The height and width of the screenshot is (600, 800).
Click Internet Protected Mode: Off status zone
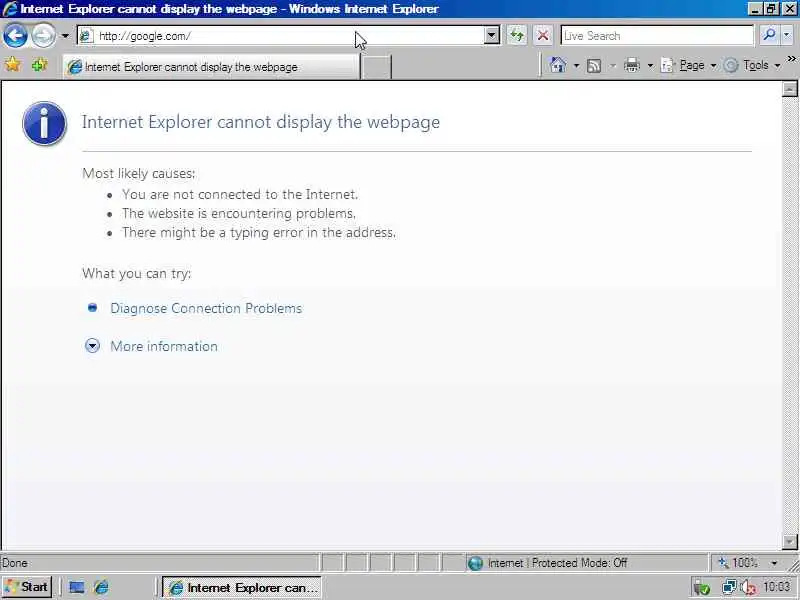coord(557,563)
